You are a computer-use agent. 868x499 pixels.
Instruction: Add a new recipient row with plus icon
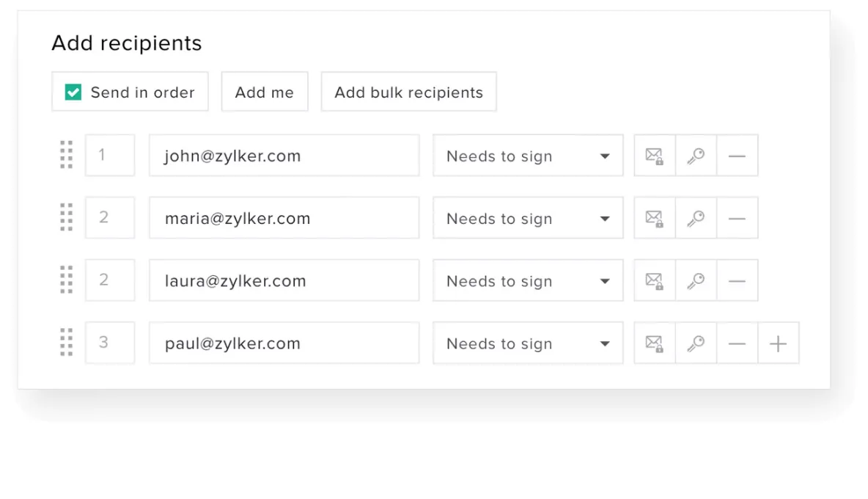779,343
